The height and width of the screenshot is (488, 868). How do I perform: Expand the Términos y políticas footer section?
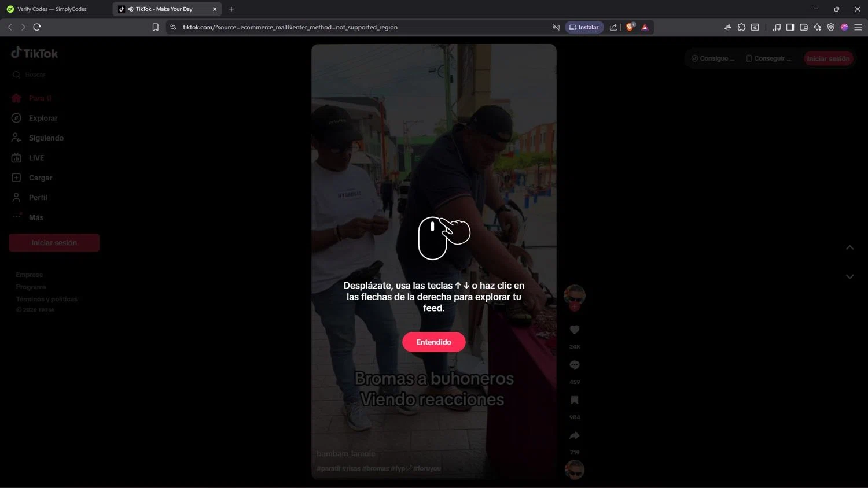coord(47,299)
